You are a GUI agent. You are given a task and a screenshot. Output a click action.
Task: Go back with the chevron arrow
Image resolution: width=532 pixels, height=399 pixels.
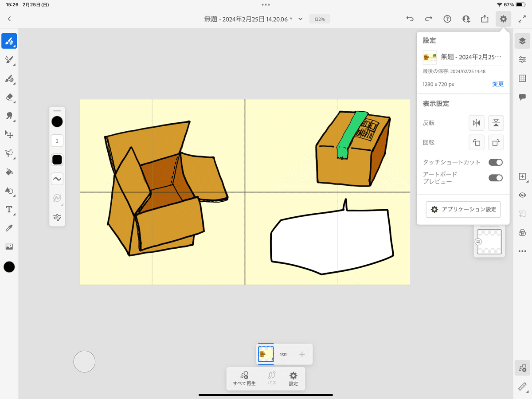[9, 19]
